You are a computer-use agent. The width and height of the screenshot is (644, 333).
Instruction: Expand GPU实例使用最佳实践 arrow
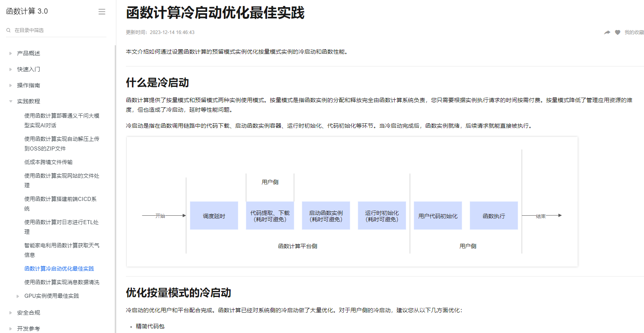(x=18, y=296)
